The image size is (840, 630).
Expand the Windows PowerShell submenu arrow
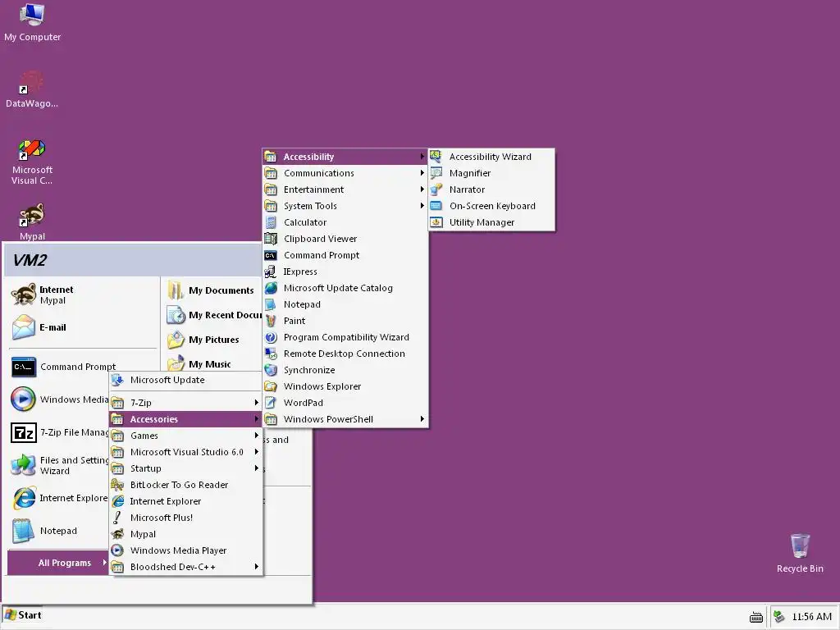(422, 419)
